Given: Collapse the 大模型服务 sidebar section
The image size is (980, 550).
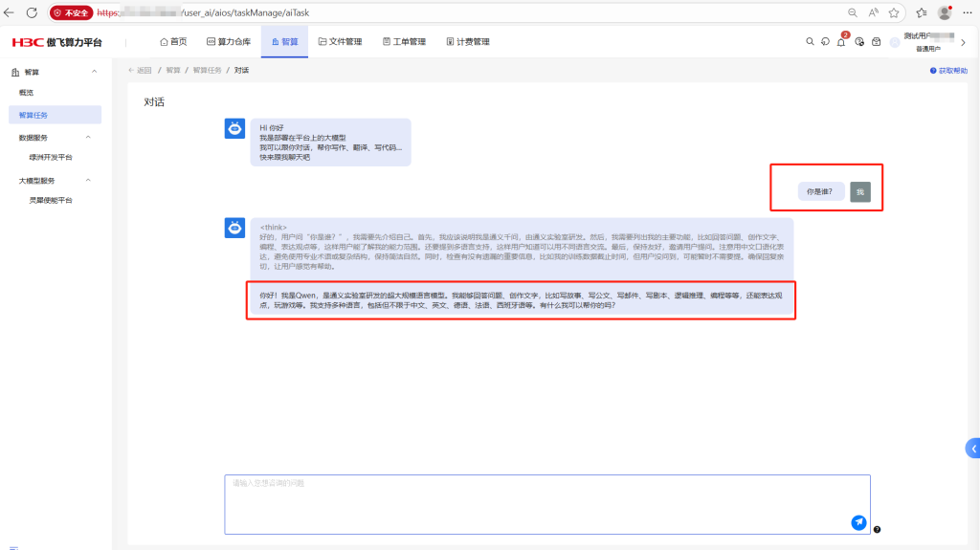Looking at the screenshot, I should (x=87, y=180).
